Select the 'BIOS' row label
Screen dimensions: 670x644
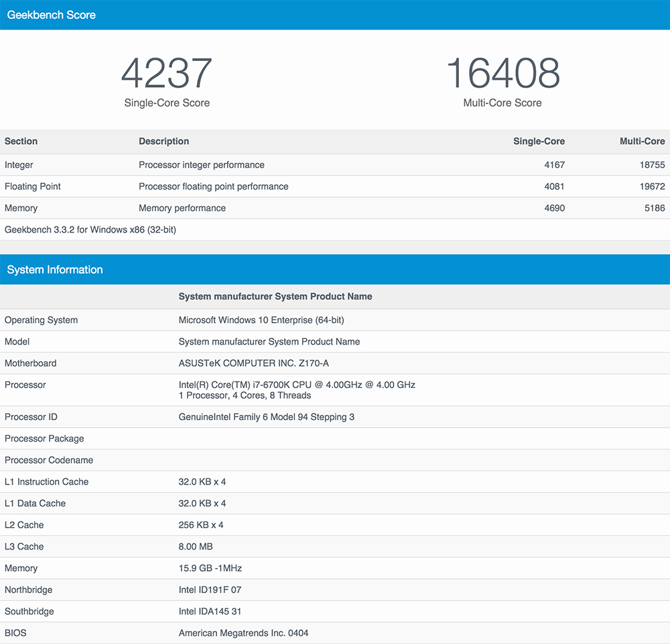pos(15,633)
